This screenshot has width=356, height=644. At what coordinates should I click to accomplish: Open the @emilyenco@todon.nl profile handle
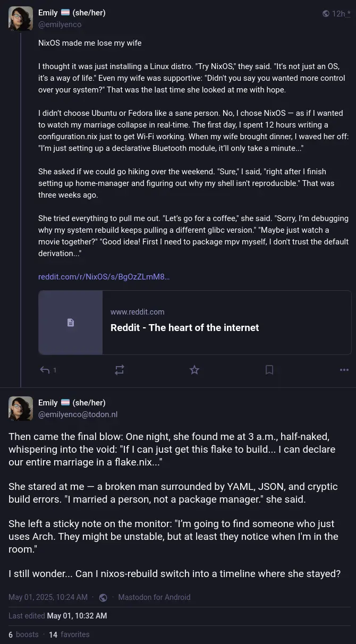click(x=78, y=414)
